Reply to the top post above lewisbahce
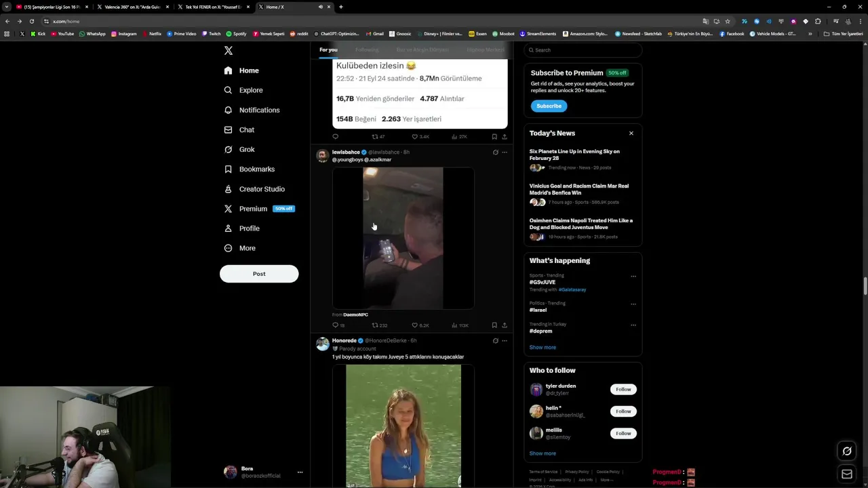Screen dimensions: 868x488 (x=335, y=137)
